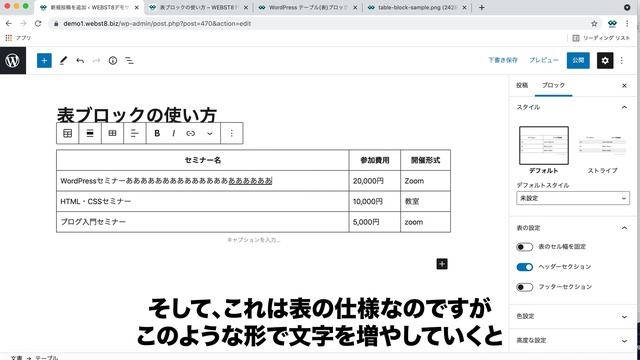Enable the footer section toggle
Screen dimensions: 640x360
[524, 287]
